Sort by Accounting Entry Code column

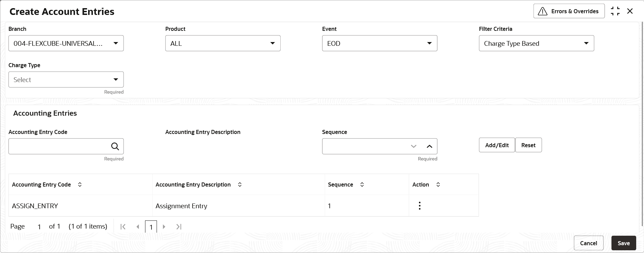80,184
